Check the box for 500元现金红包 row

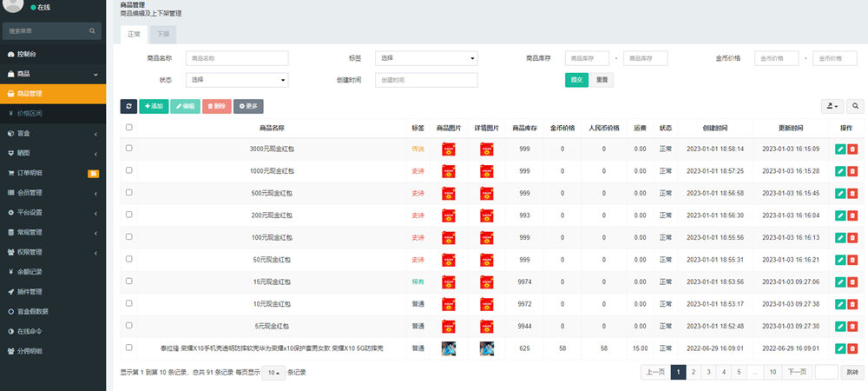[129, 193]
